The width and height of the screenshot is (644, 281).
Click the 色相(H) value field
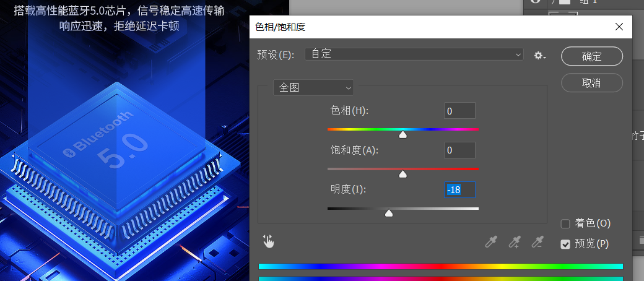[x=459, y=111]
